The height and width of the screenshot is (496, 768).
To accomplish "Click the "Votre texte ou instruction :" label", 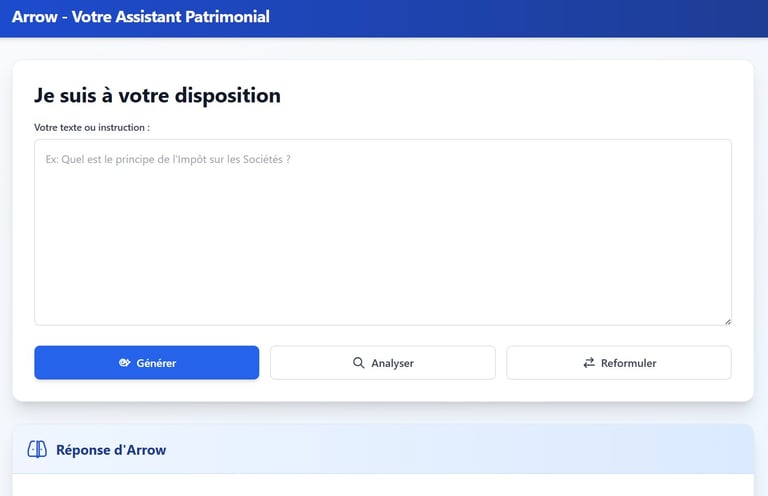I will tap(92, 127).
